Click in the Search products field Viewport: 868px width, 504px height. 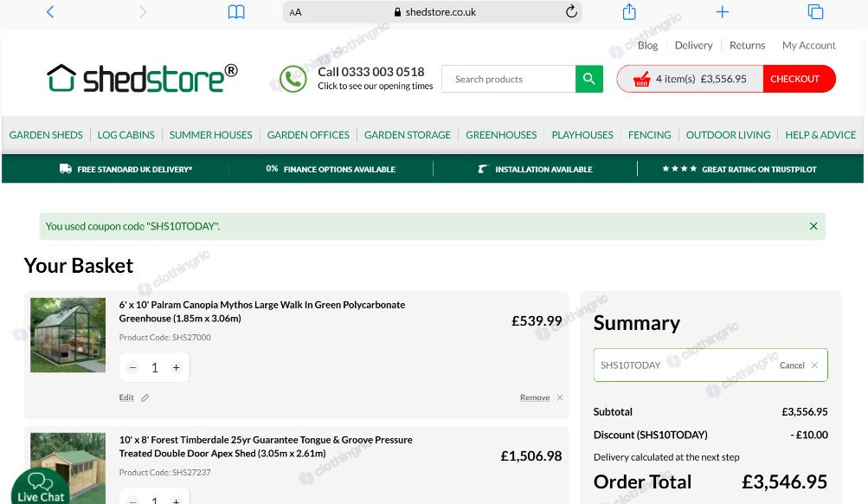(x=508, y=79)
